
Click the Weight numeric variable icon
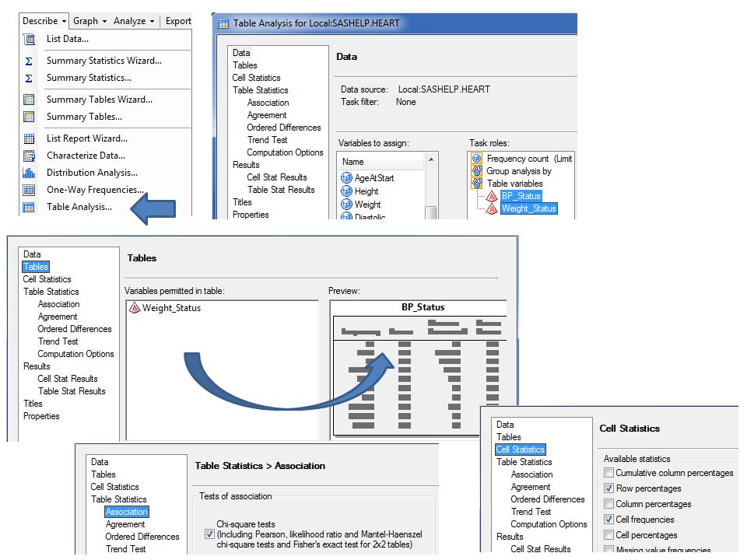(346, 205)
